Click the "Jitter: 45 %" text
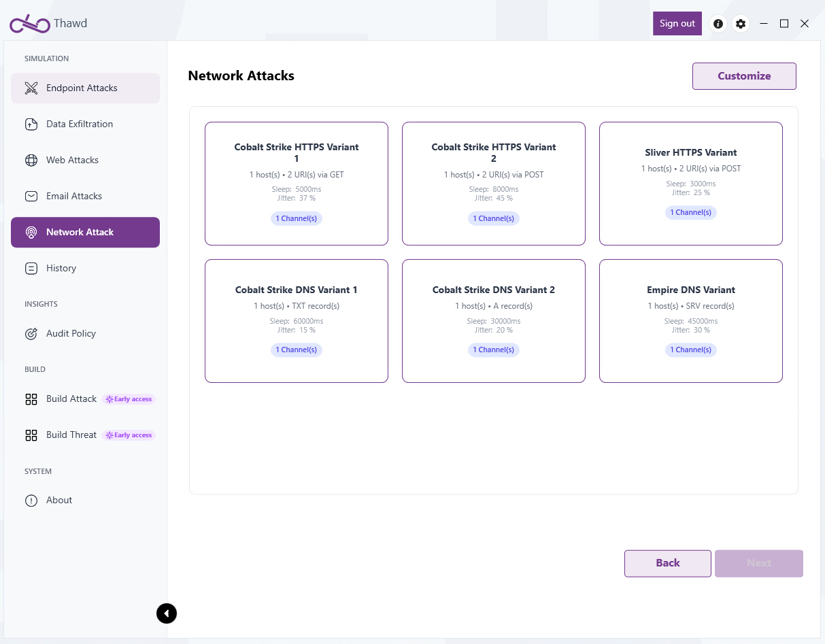 494,199
